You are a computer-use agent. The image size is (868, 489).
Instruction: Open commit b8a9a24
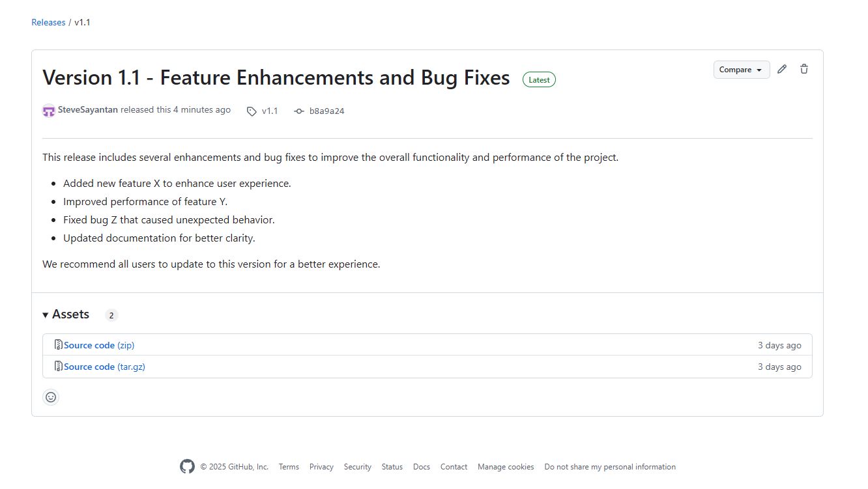326,111
